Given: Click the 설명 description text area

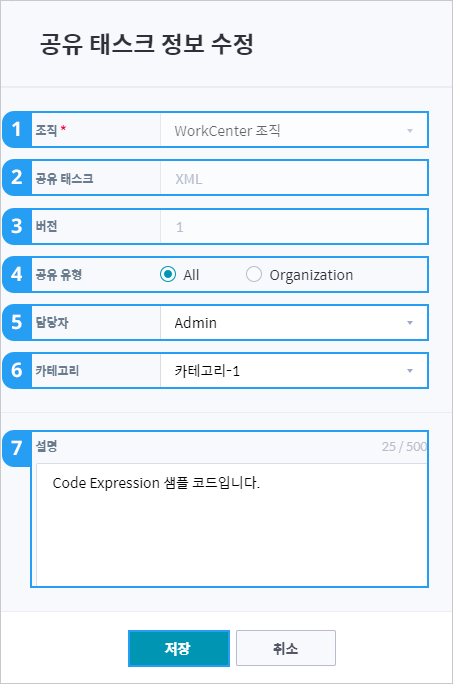Looking at the screenshot, I should tap(231, 524).
